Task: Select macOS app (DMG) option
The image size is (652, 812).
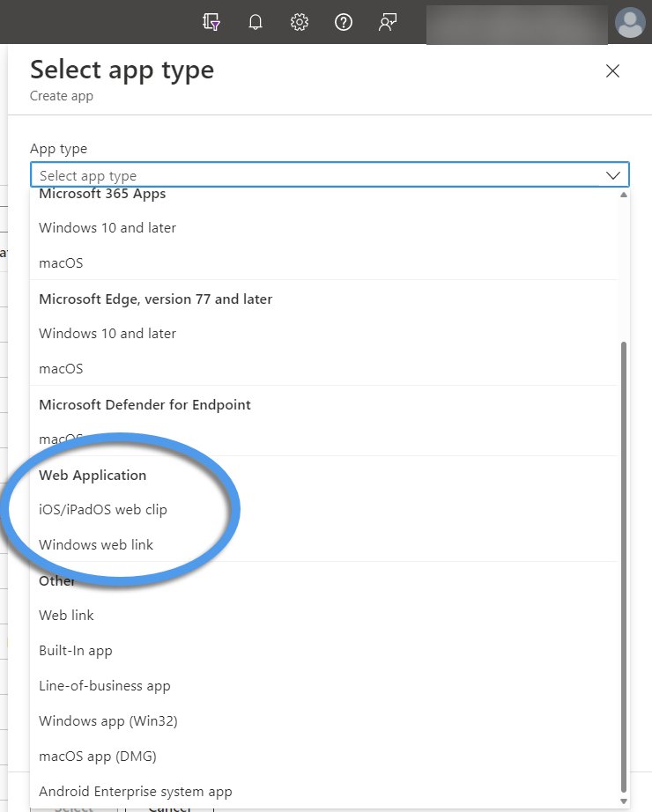Action: [324, 756]
